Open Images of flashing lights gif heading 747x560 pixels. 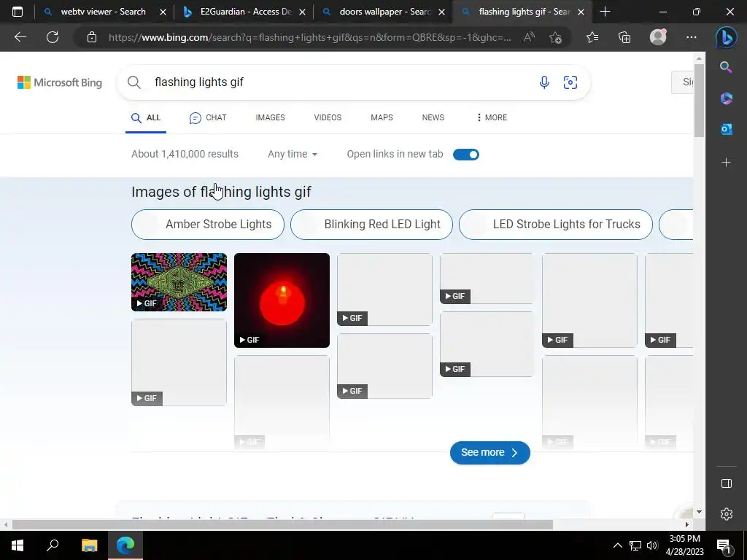(221, 192)
